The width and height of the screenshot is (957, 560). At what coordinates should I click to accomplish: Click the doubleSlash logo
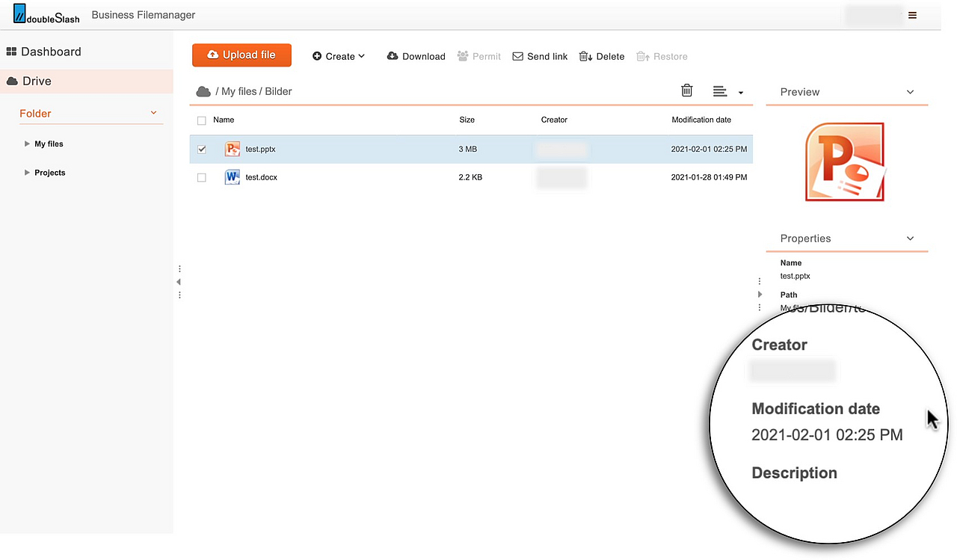point(46,13)
